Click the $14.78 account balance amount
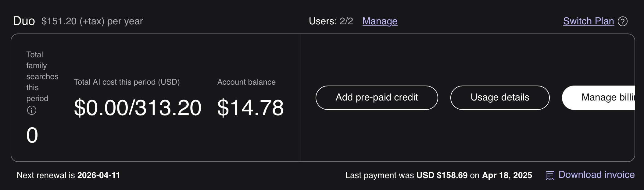 (250, 108)
